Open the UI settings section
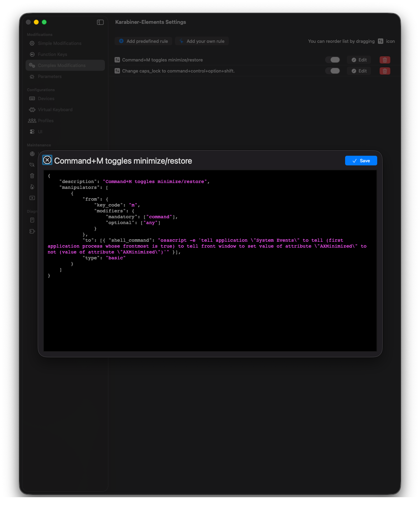This screenshot has height=520, width=420. [x=65, y=132]
